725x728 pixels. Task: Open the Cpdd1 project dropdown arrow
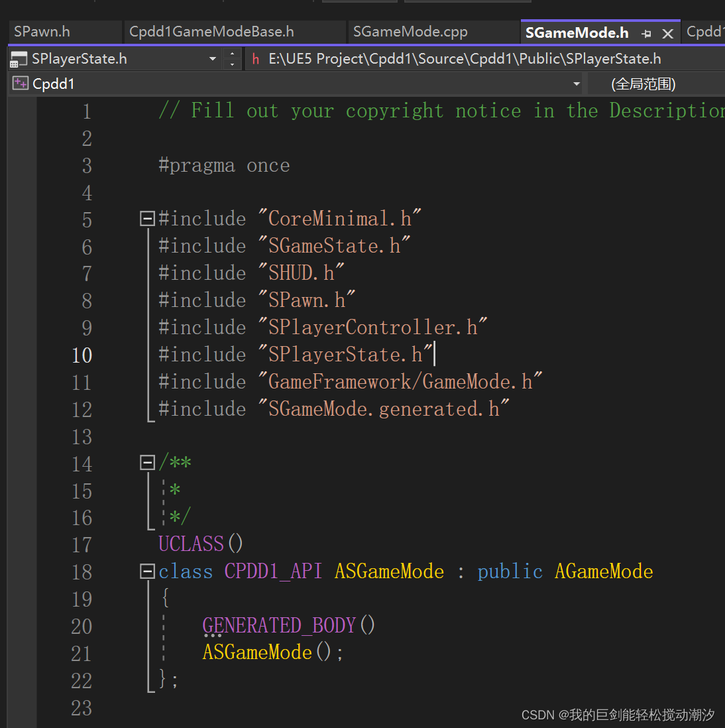576,84
